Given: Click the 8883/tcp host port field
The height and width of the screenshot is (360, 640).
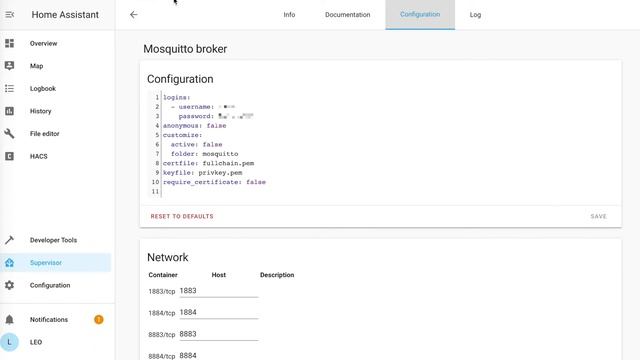Looking at the screenshot, I should 219,334.
